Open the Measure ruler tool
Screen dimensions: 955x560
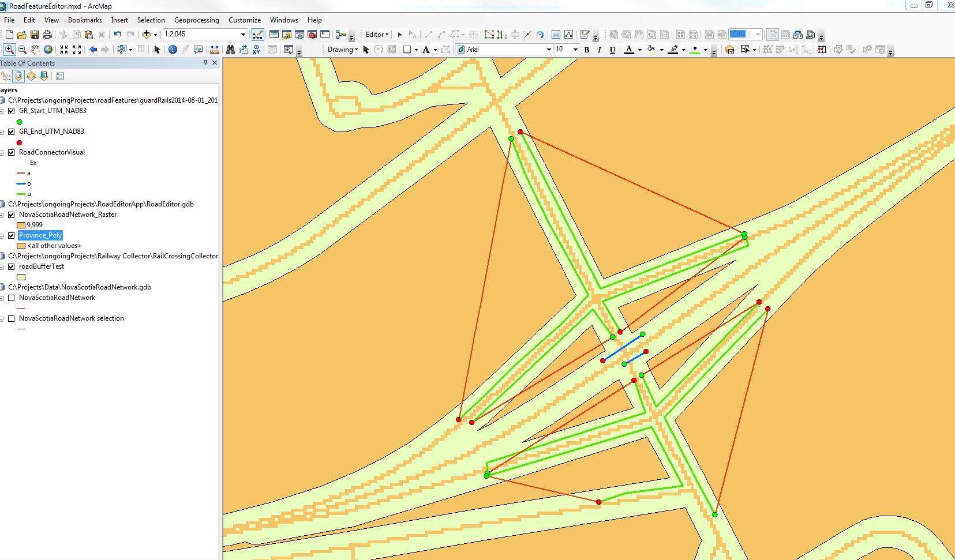coord(215,50)
